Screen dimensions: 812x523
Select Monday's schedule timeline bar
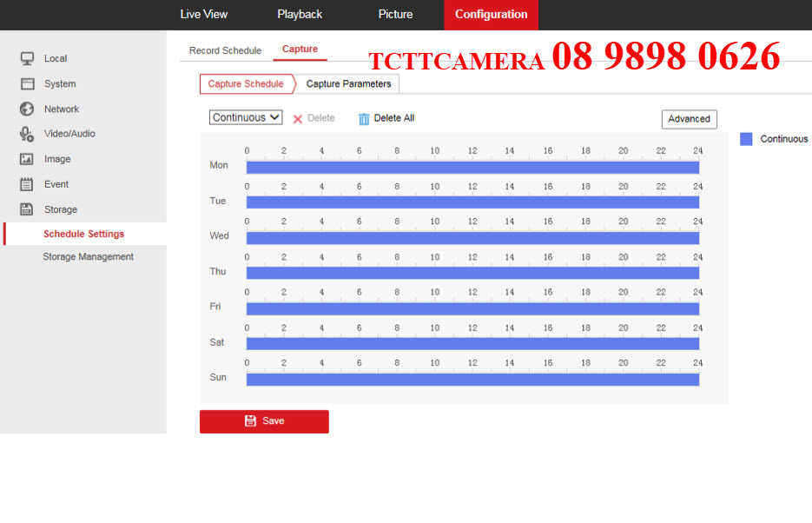472,167
